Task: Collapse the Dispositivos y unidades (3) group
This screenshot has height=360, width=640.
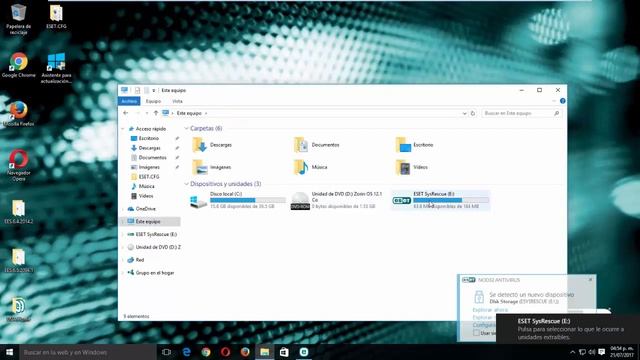Action: point(187,184)
